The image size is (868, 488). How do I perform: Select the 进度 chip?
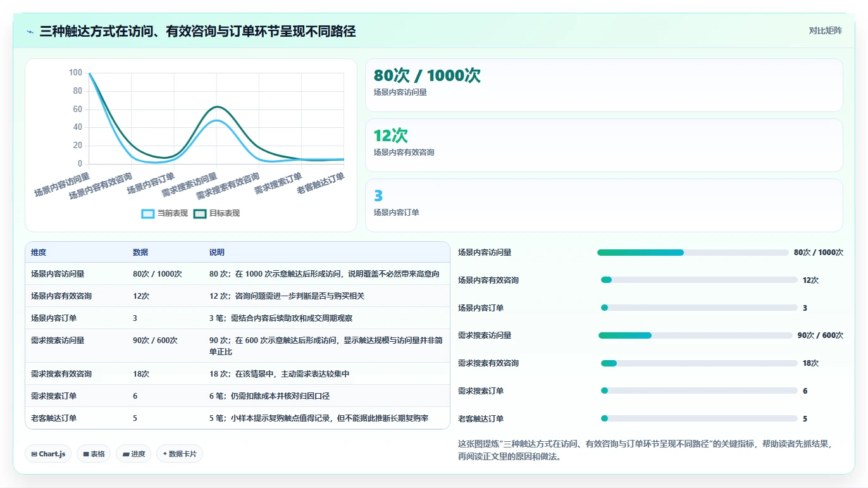(x=133, y=454)
